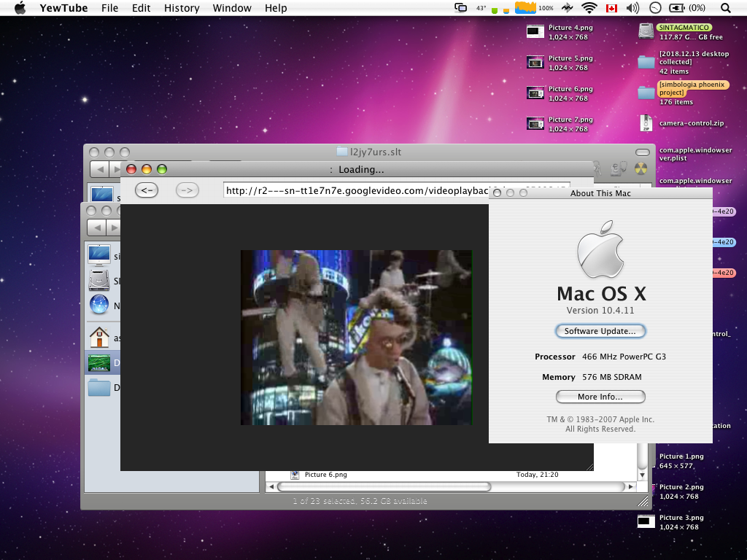Select Desktop icon in Finder sidebar
747x560 pixels.
click(99, 363)
